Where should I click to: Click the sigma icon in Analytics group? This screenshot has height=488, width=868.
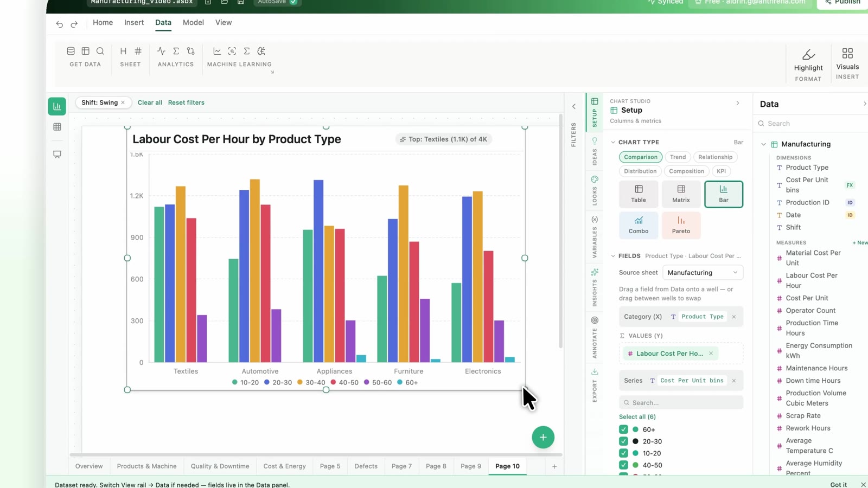[x=176, y=51]
